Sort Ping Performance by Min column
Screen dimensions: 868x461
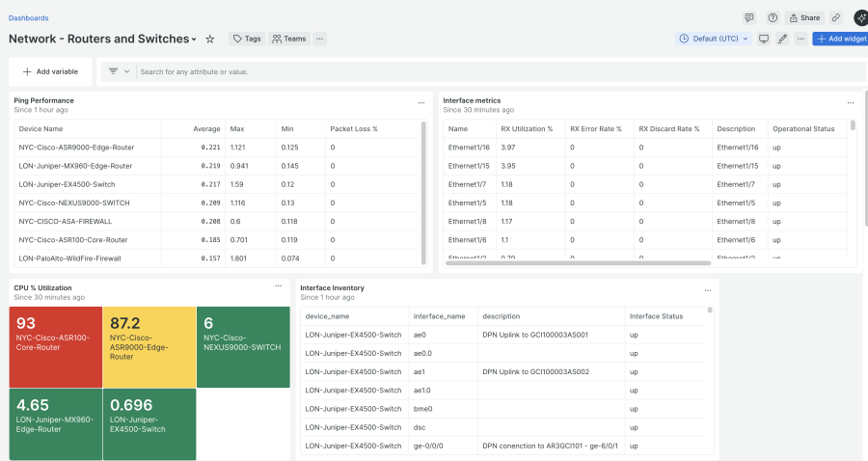click(287, 129)
